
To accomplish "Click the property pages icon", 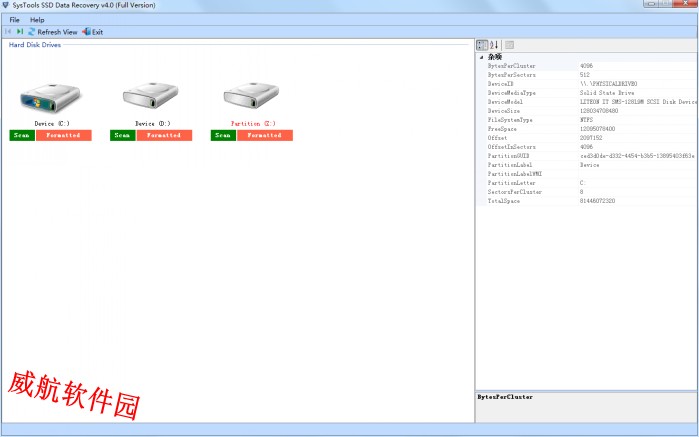I will (510, 45).
